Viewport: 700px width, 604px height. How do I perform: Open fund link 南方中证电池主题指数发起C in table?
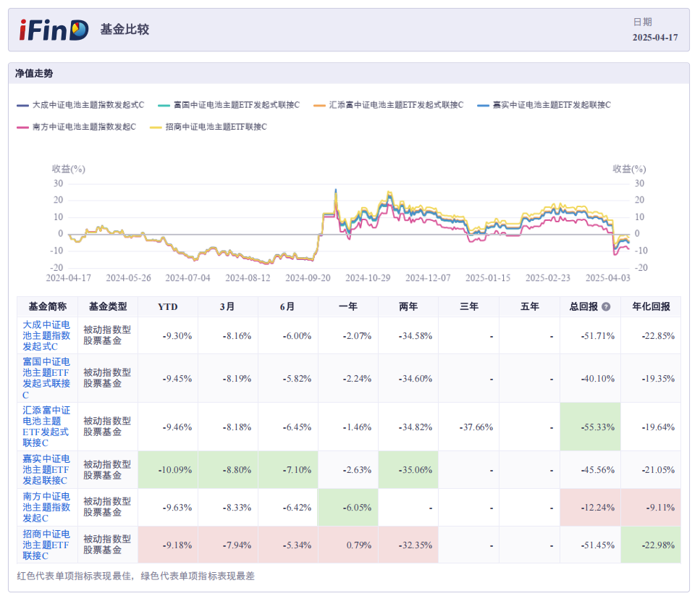[46, 508]
